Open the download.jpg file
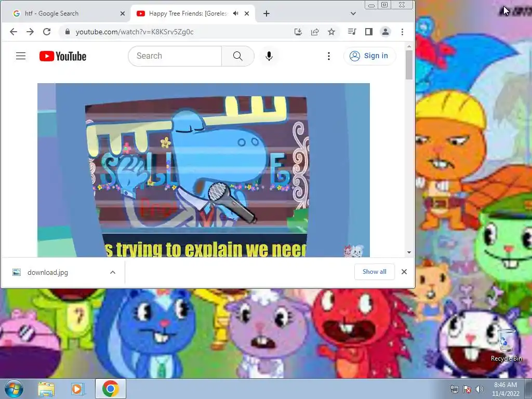Image resolution: width=532 pixels, height=399 pixels. (x=47, y=272)
